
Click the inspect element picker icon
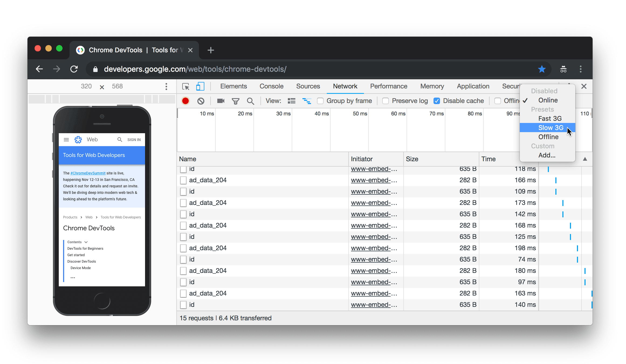click(x=186, y=86)
